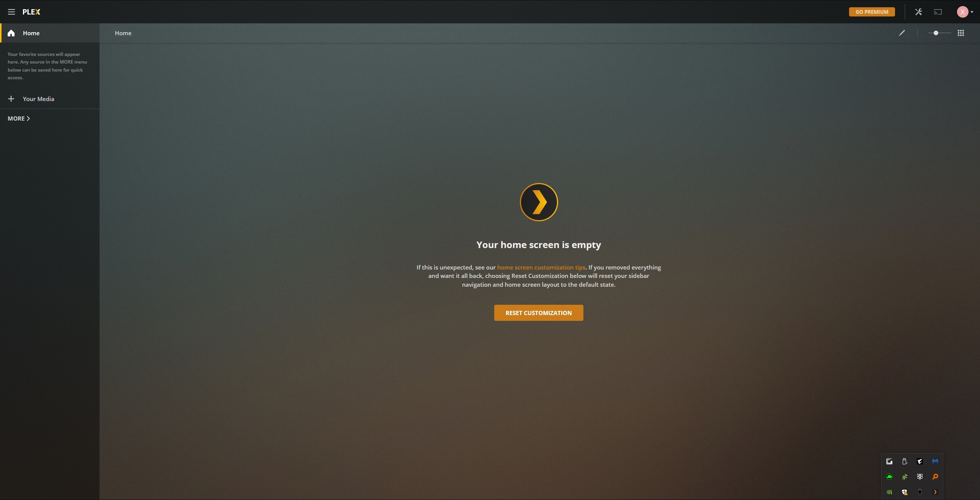Open the wrench settings icon
This screenshot has height=500, width=980.
(x=918, y=12)
